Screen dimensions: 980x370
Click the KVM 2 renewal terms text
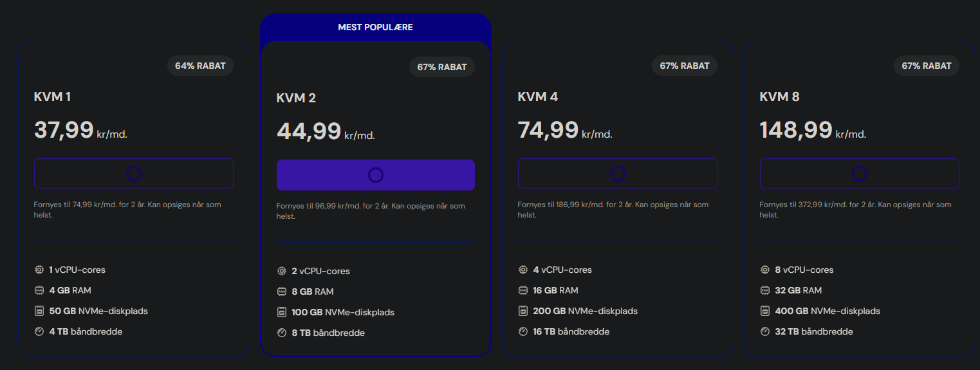pyautogui.click(x=371, y=211)
